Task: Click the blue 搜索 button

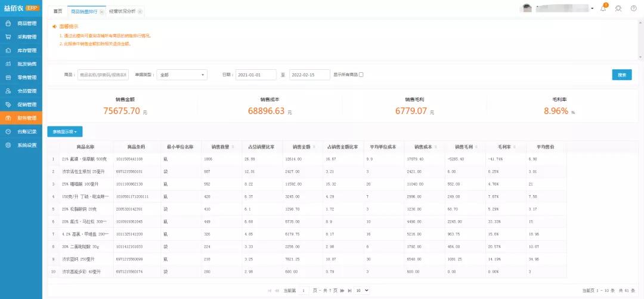Action: point(621,75)
